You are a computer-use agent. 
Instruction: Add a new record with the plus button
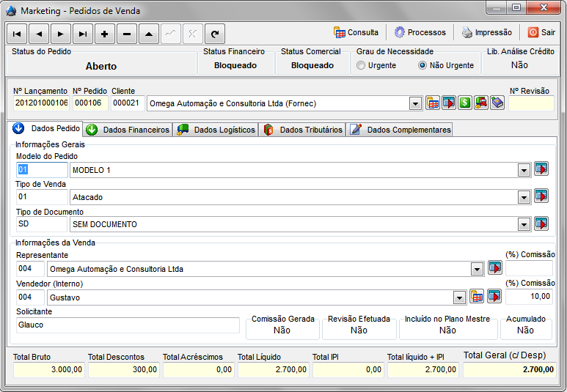(x=105, y=34)
